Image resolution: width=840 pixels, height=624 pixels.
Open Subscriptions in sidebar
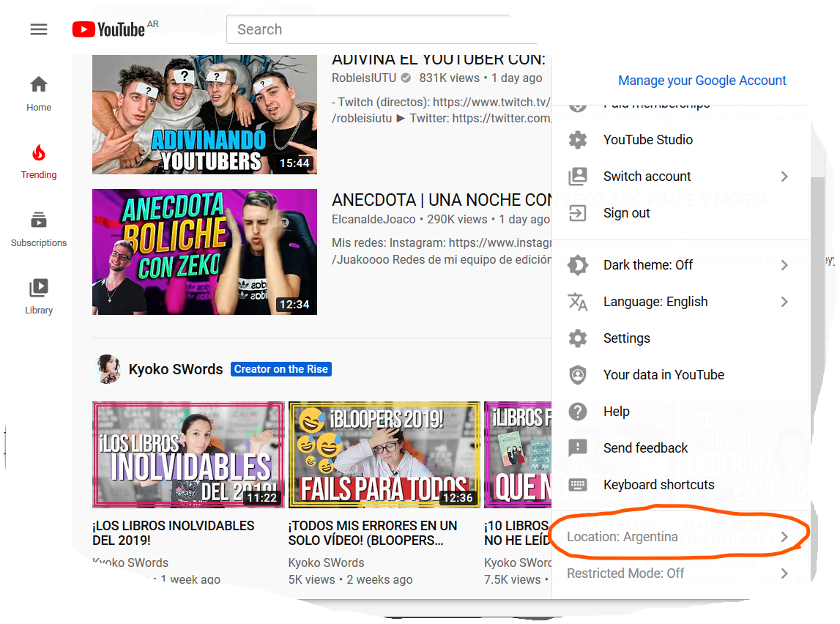tap(39, 229)
